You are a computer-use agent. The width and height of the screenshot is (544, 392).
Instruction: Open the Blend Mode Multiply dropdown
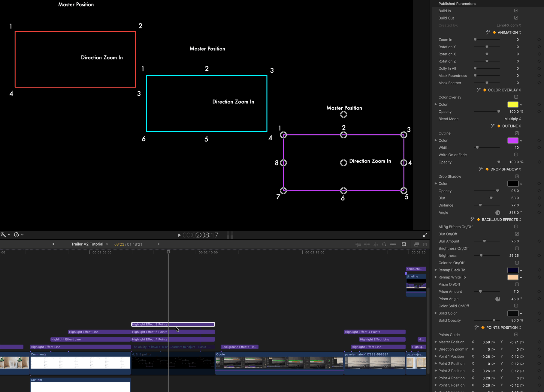[x=512, y=119]
